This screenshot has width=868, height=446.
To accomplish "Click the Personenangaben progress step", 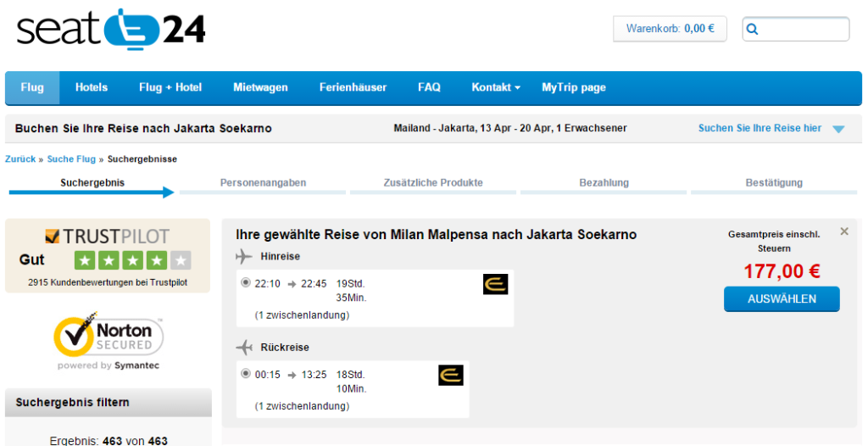I will click(x=263, y=182).
